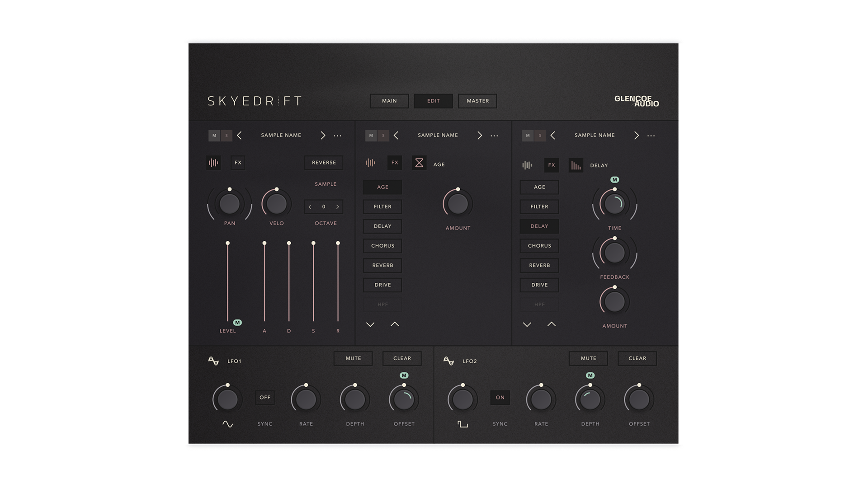Click modulation M badge on Level slider
Viewport: 868px width, 488px height.
[237, 323]
